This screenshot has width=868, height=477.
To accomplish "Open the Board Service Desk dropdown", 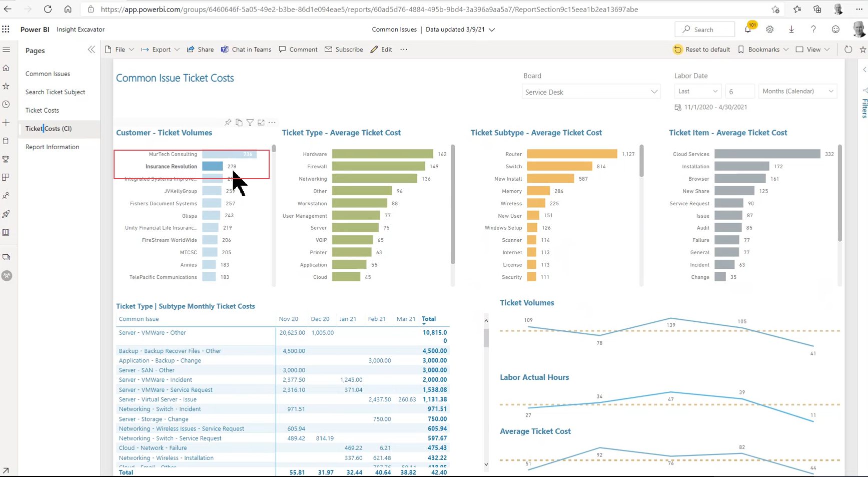I will (x=591, y=92).
